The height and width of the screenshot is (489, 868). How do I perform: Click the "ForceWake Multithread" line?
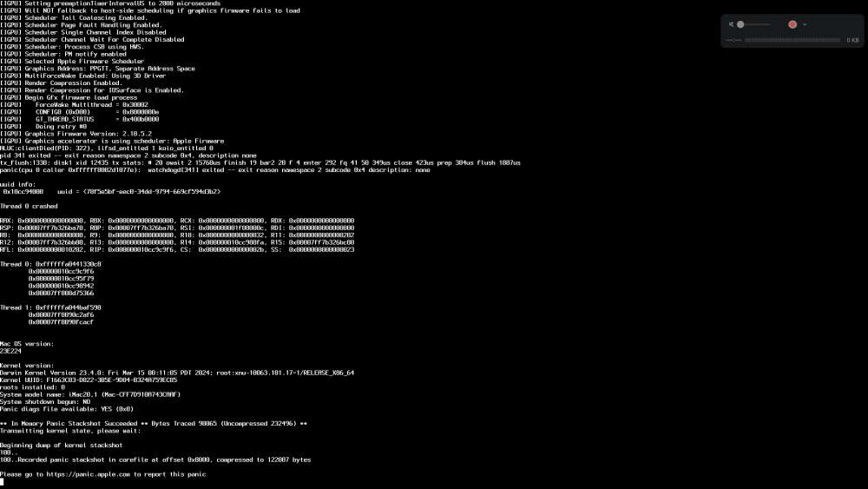coord(74,105)
